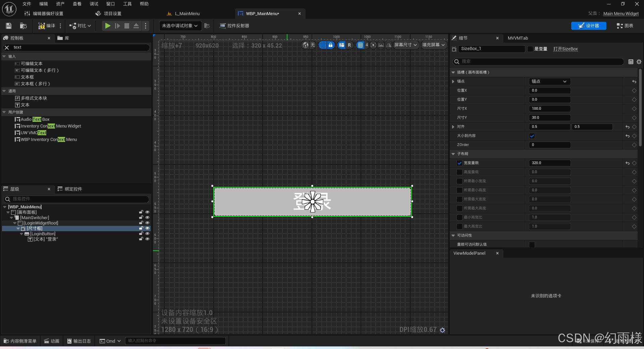Open the diff (对比) dropdown

point(80,26)
